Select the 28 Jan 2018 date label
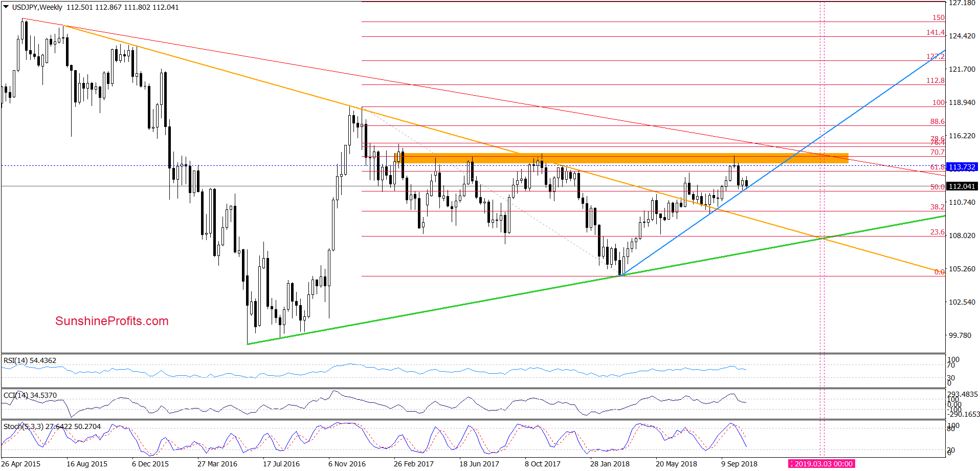This screenshot has width=980, height=471. (610, 464)
